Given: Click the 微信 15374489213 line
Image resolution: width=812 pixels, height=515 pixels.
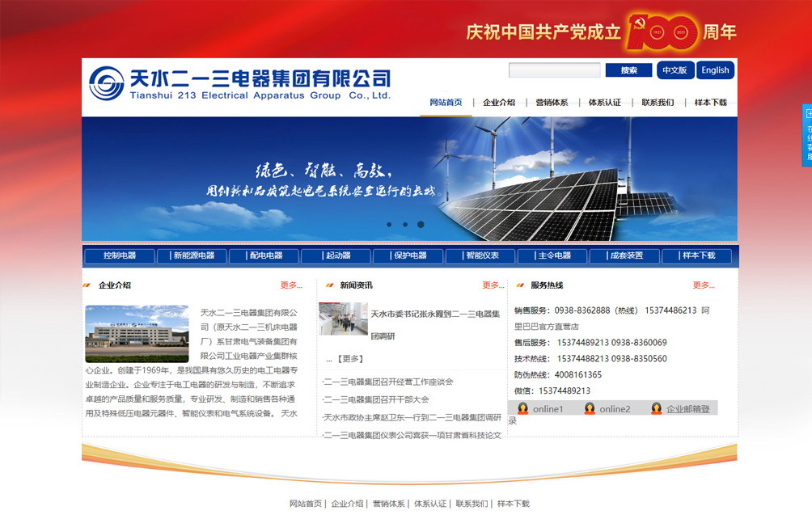Looking at the screenshot, I should click(552, 390).
